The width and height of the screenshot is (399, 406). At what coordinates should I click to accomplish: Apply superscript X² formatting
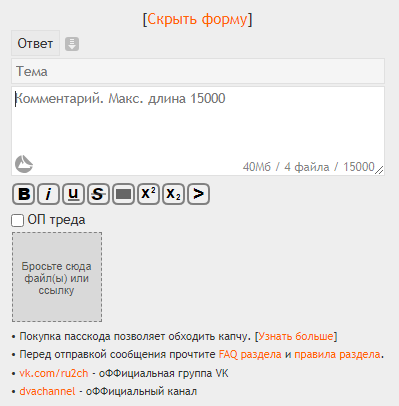[x=148, y=194]
